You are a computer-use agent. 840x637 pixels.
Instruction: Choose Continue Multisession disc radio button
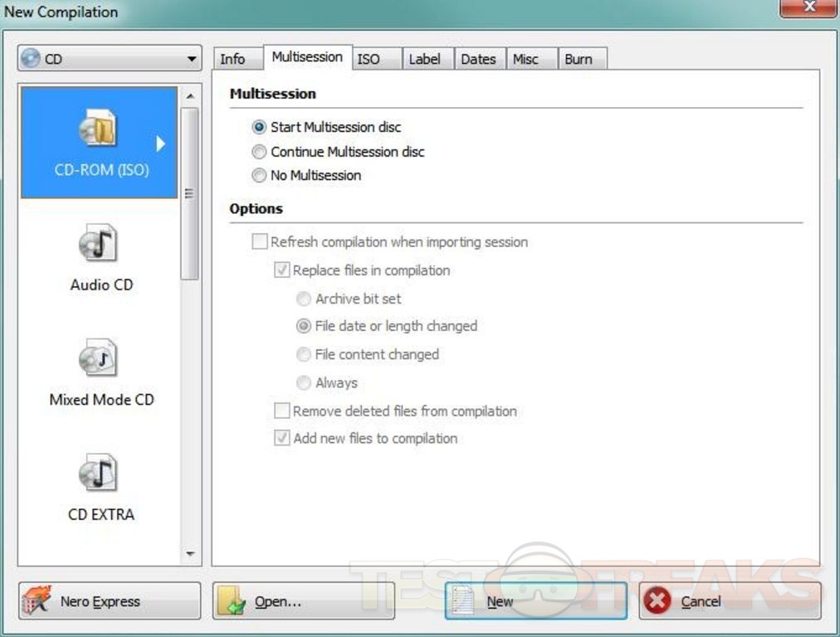[x=259, y=153]
